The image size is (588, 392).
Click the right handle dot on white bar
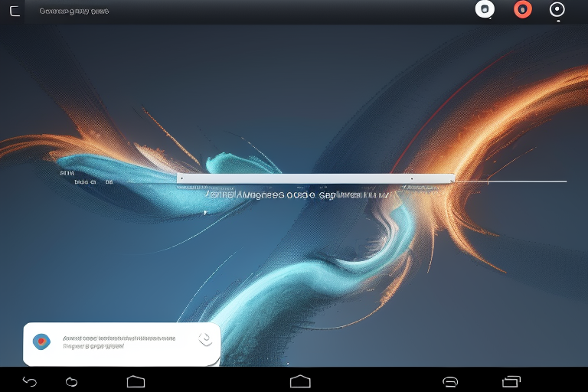(412, 178)
